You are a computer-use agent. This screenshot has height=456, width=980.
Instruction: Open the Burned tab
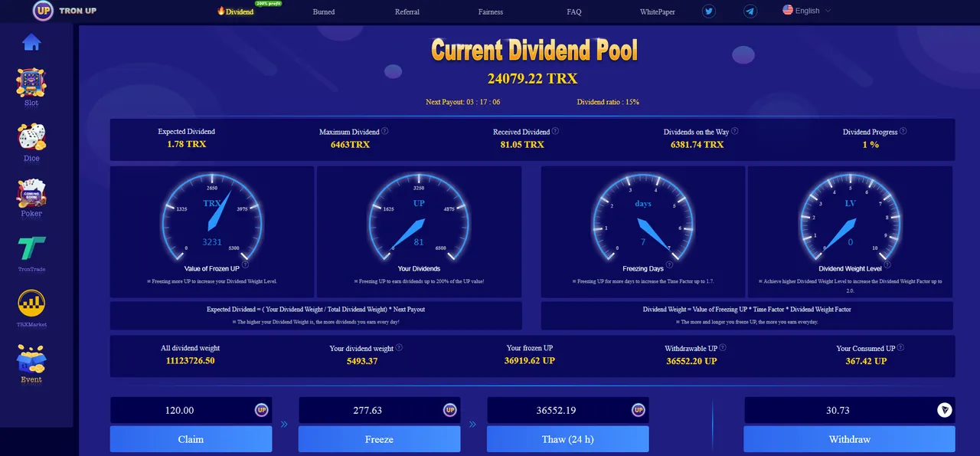coord(324,11)
